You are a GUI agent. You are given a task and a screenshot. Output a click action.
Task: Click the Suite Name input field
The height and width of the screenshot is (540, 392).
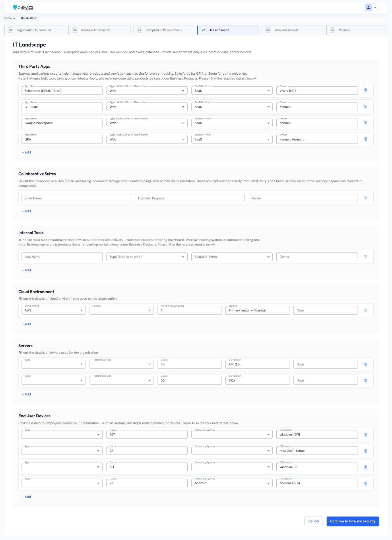[x=76, y=198]
